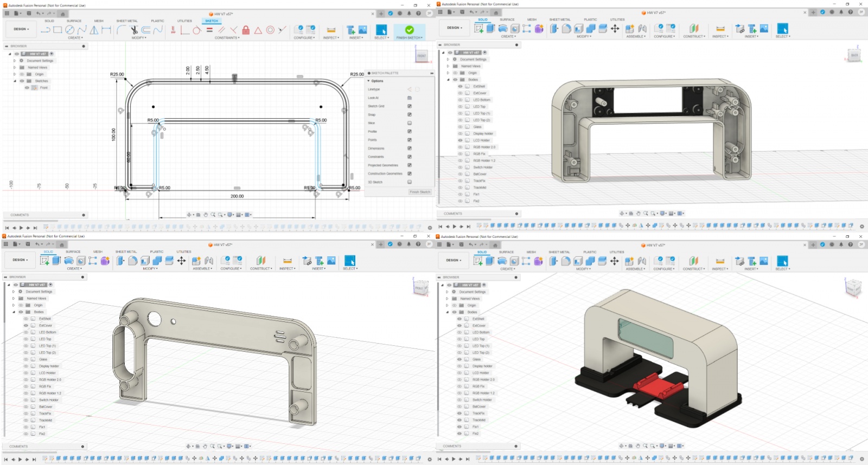
Task: Apply the Tangent constraint in sketch toolbar
Action: click(x=197, y=30)
